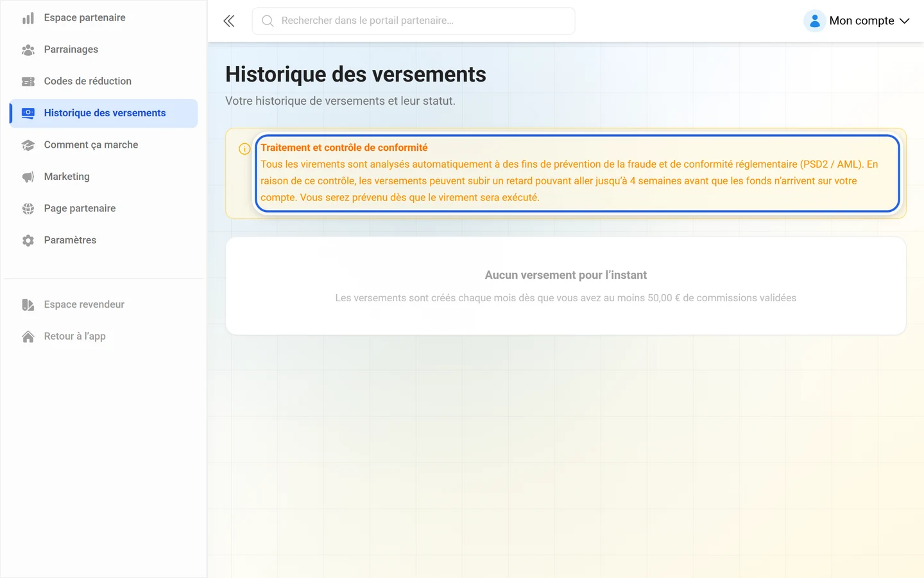Click the Mon compte label
924x578 pixels.
862,21
